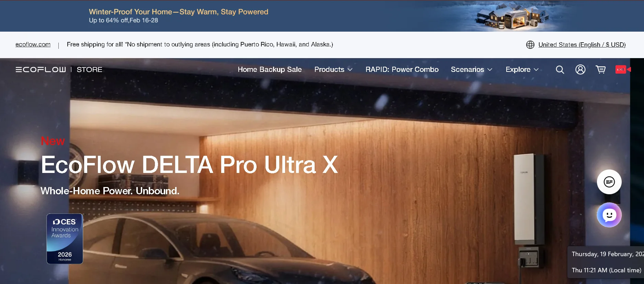Screen dimensions: 644x284
Task: Change region via United States (English / $ USD)
Action: pyautogui.click(x=582, y=45)
